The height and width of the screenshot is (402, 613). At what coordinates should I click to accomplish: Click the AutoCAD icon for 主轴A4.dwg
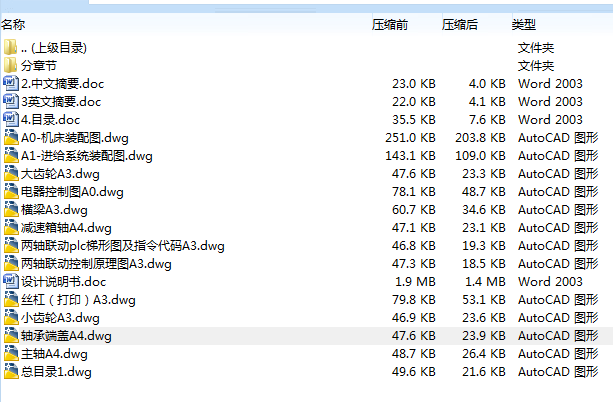point(11,353)
